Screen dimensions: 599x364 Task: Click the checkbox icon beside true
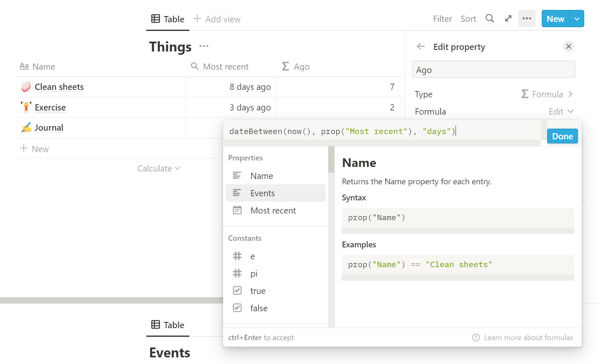[x=237, y=291]
